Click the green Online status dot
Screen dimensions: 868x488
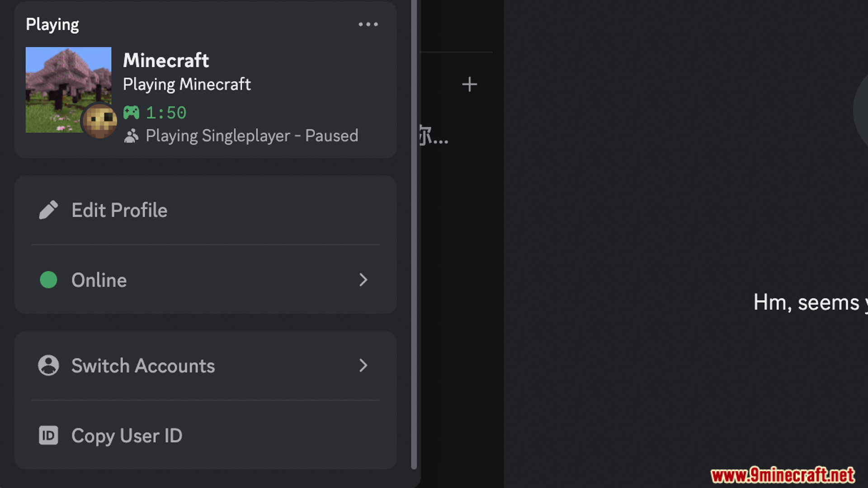click(x=48, y=280)
